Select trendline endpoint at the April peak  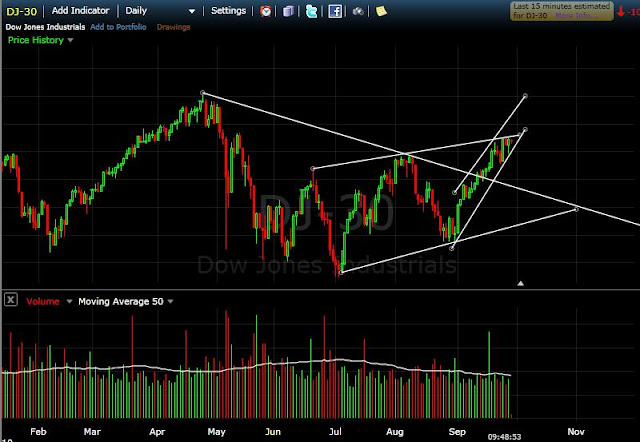point(202,93)
